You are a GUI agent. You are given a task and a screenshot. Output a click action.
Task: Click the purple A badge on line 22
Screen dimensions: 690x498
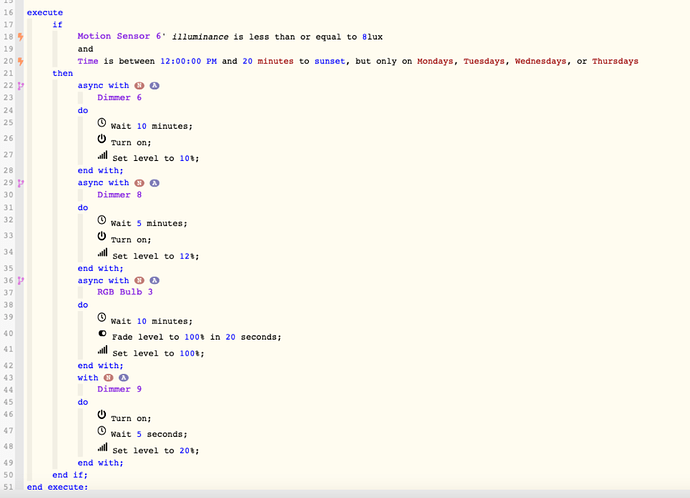[154, 85]
